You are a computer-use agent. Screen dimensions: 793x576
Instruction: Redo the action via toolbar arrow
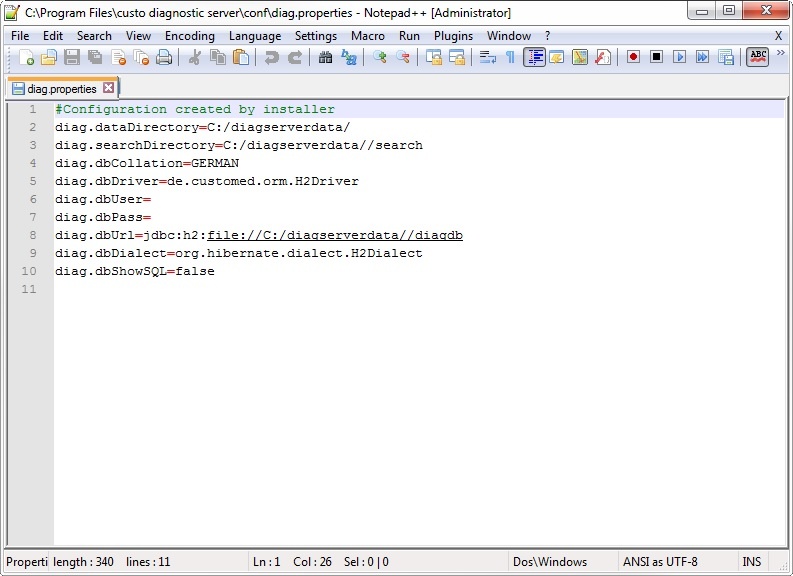click(295, 57)
